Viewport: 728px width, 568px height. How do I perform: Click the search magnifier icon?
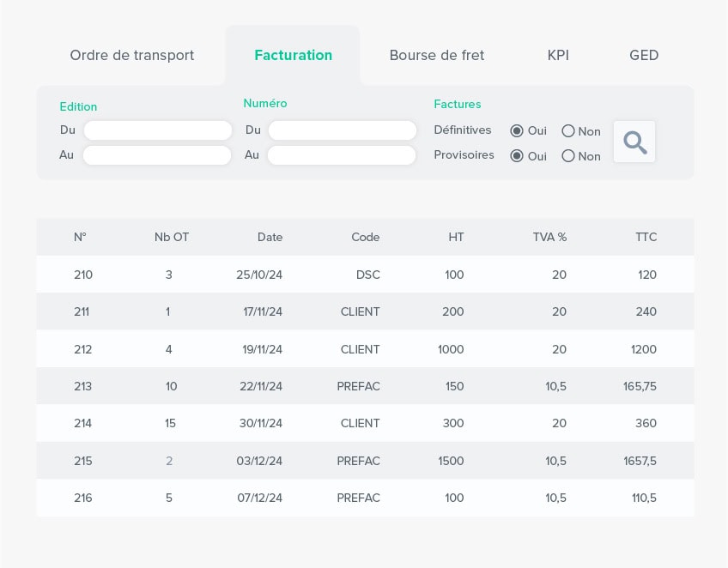pos(634,142)
